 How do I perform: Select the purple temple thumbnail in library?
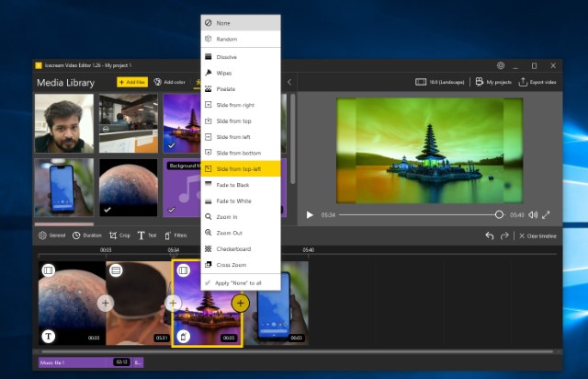point(182,123)
